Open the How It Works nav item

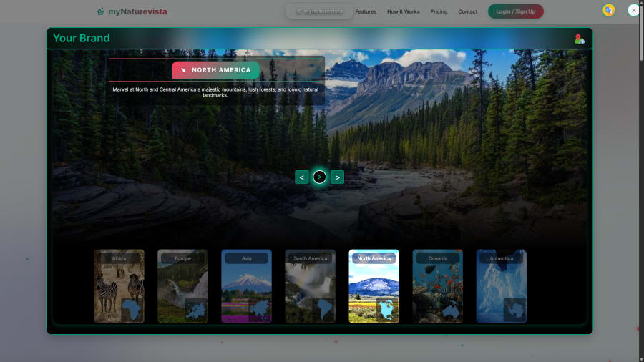(404, 11)
